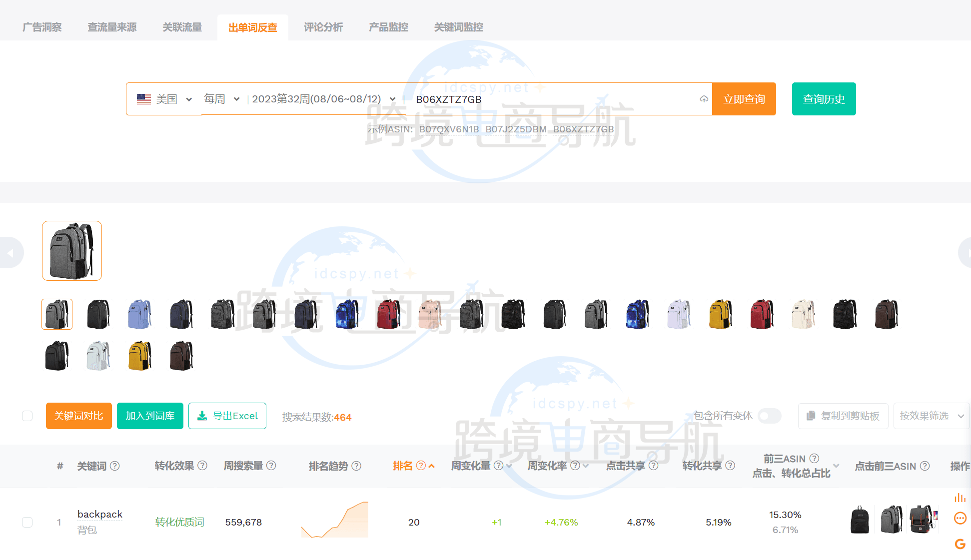Image resolution: width=971 pixels, height=560 pixels.
Task: Check the select-all checkbox near 关键词对比
Action: pos(27,416)
